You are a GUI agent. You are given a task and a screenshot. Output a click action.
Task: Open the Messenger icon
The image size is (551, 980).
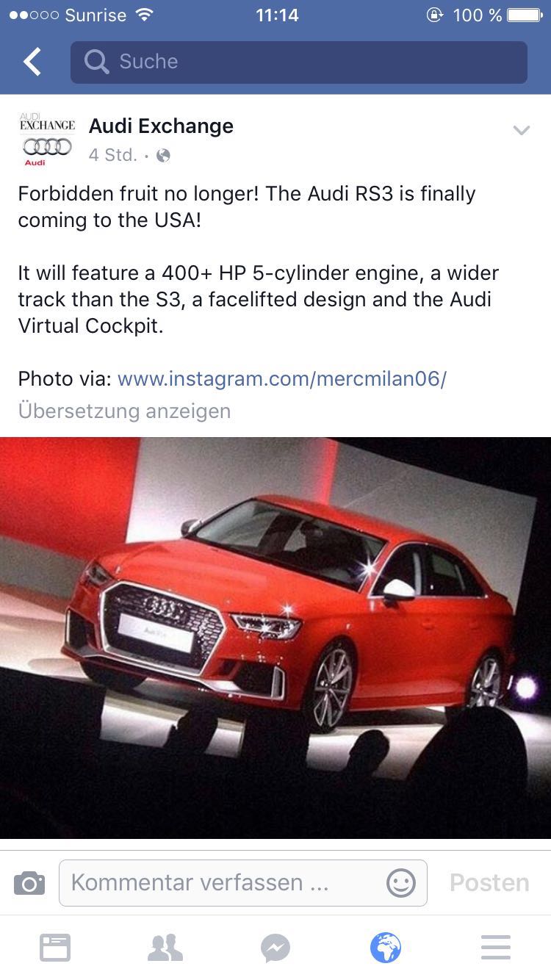pos(275,948)
